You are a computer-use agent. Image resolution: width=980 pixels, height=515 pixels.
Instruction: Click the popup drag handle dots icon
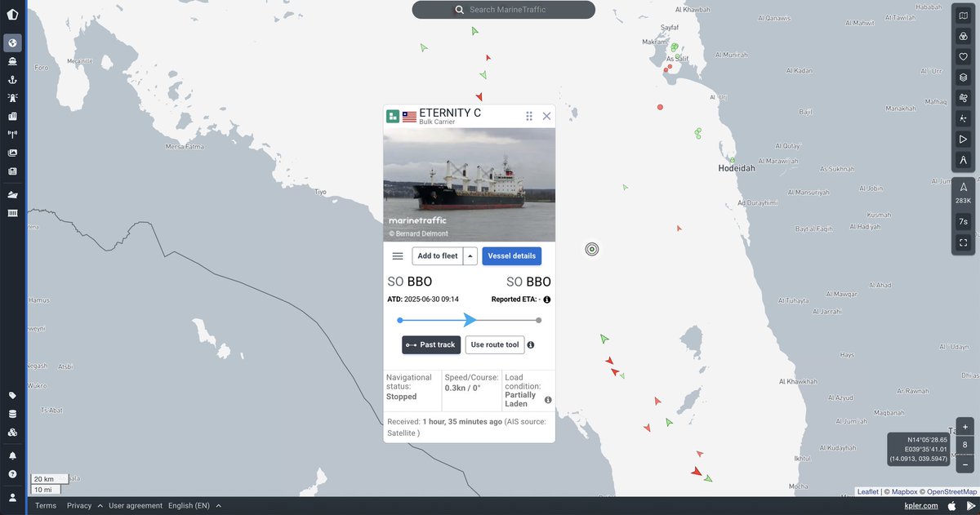click(529, 116)
